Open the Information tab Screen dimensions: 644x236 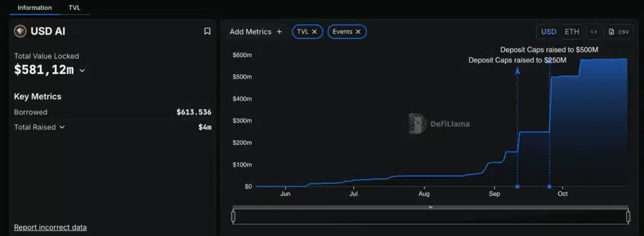(x=35, y=8)
